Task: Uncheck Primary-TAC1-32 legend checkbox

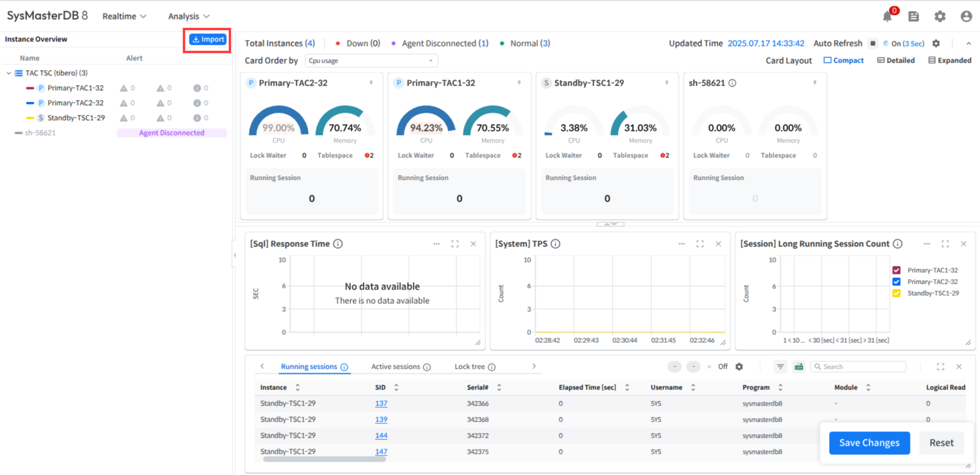Action: tap(896, 270)
